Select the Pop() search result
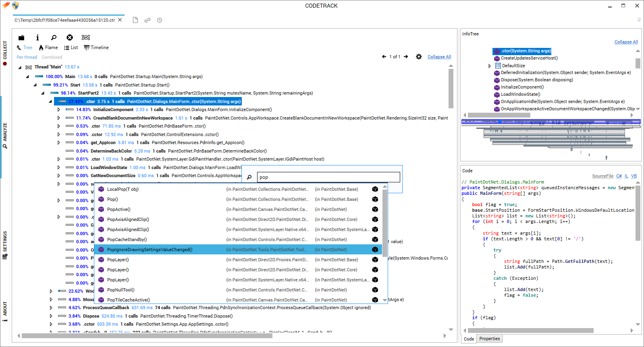Viewport: 644px width, 347px height. pos(238,199)
